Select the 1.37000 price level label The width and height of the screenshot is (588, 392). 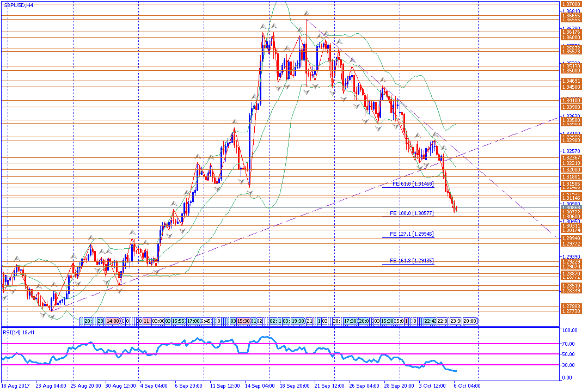pos(570,4)
